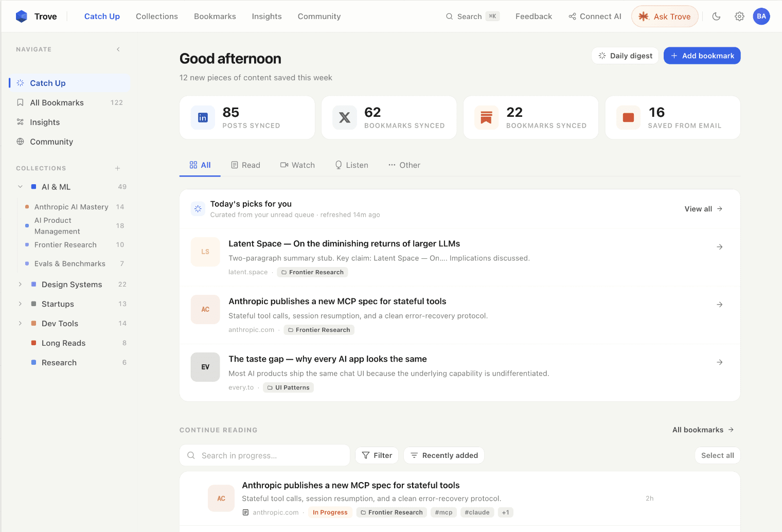The height and width of the screenshot is (532, 782).
Task: Toggle dark mode moon icon
Action: tap(716, 16)
